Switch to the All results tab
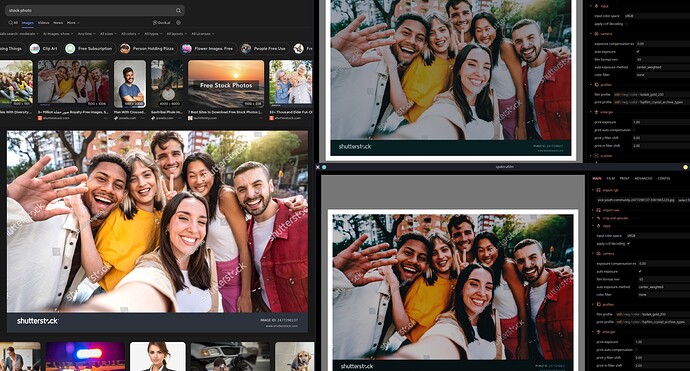Screen dimensions: 690x371 (x=13, y=22)
